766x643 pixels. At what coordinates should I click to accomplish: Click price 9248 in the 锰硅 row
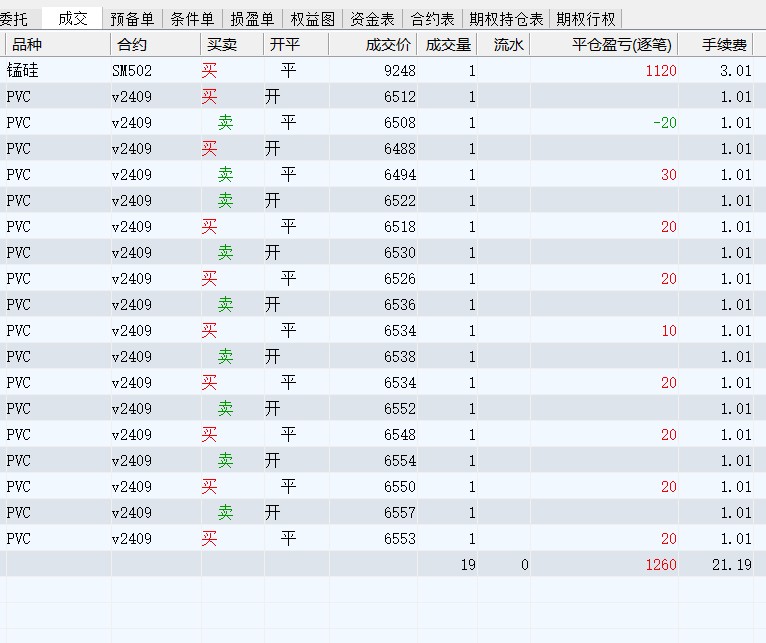click(x=400, y=70)
